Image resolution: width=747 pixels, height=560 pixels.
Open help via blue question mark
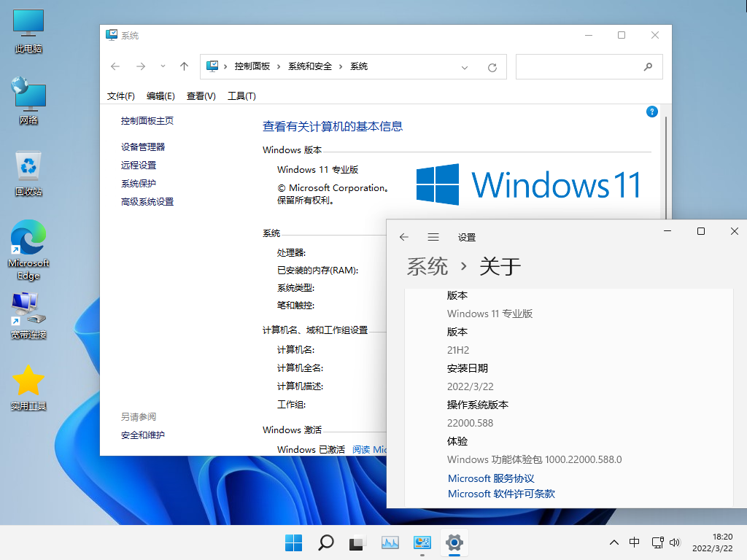[x=651, y=112]
